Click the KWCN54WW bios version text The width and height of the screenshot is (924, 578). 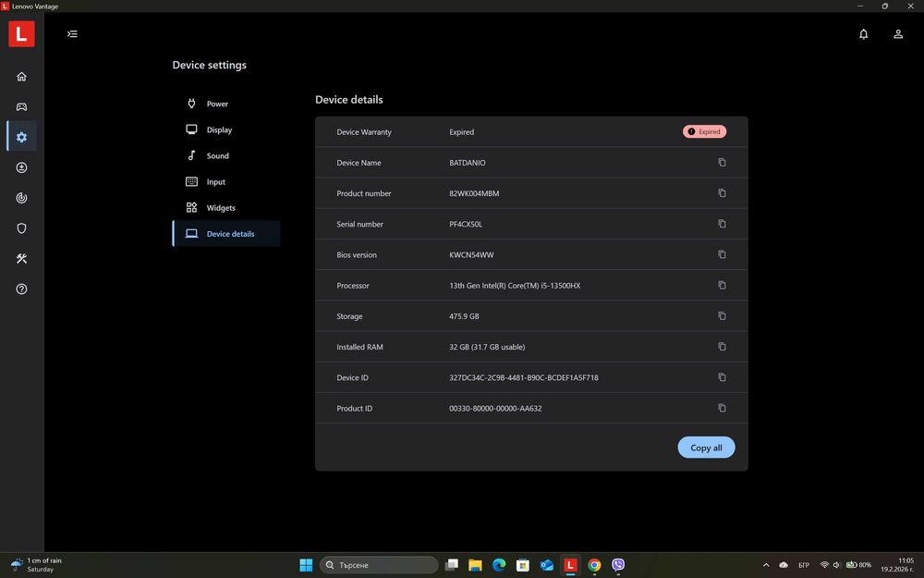[471, 255]
